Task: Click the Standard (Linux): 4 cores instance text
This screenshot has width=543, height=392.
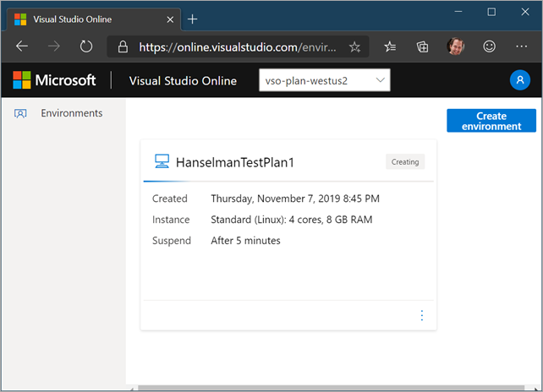Action: (292, 220)
